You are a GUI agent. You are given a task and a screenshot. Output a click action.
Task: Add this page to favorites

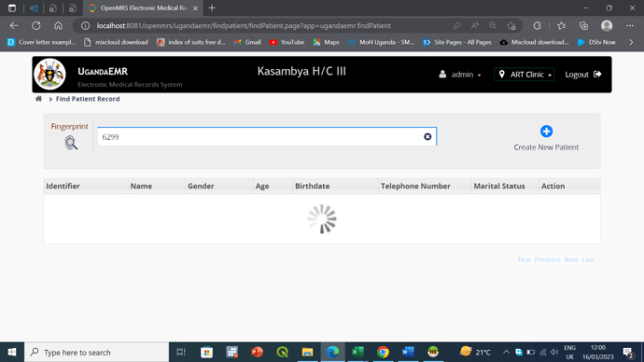coord(511,25)
